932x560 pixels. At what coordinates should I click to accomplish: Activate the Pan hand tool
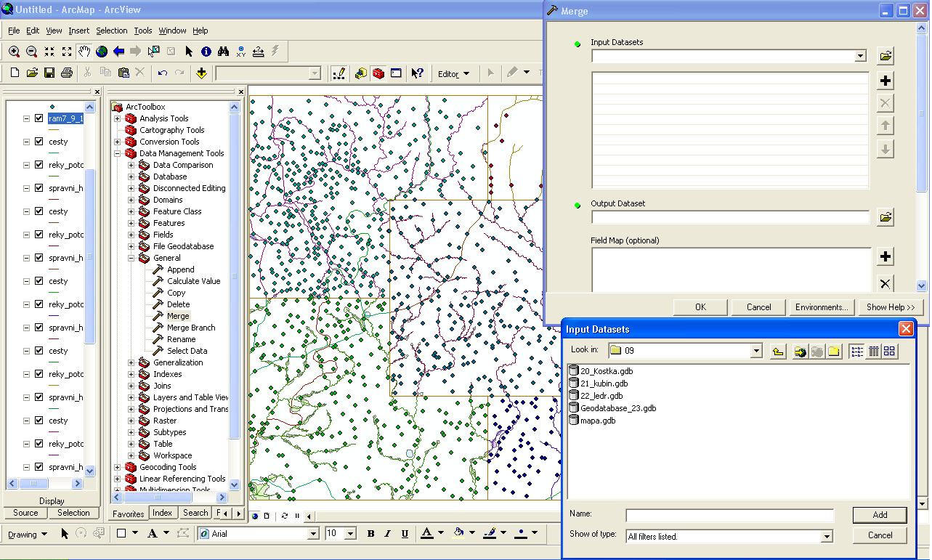(x=84, y=52)
